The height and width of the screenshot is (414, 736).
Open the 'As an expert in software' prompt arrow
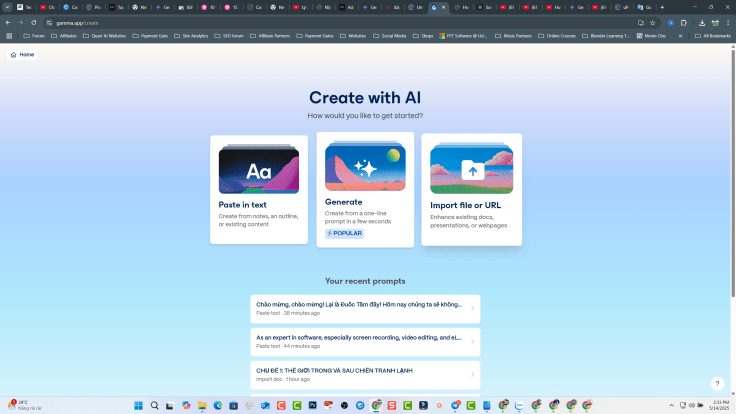pos(472,342)
